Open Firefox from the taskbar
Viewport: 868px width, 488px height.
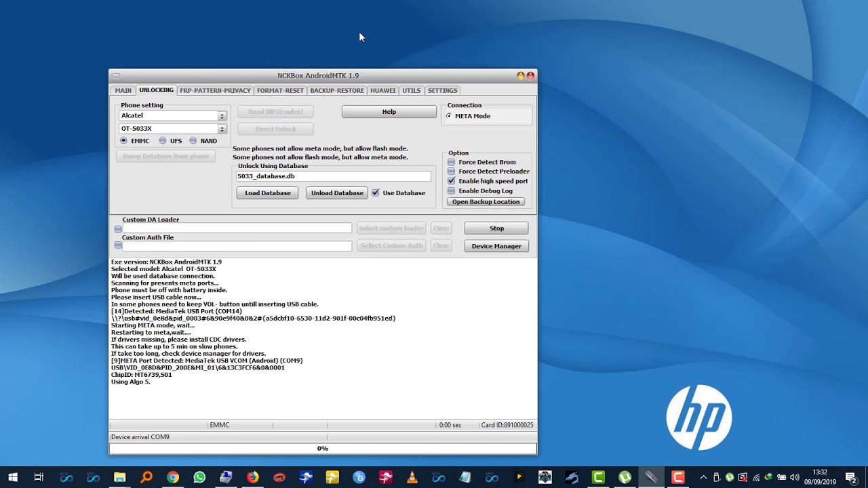click(x=252, y=477)
